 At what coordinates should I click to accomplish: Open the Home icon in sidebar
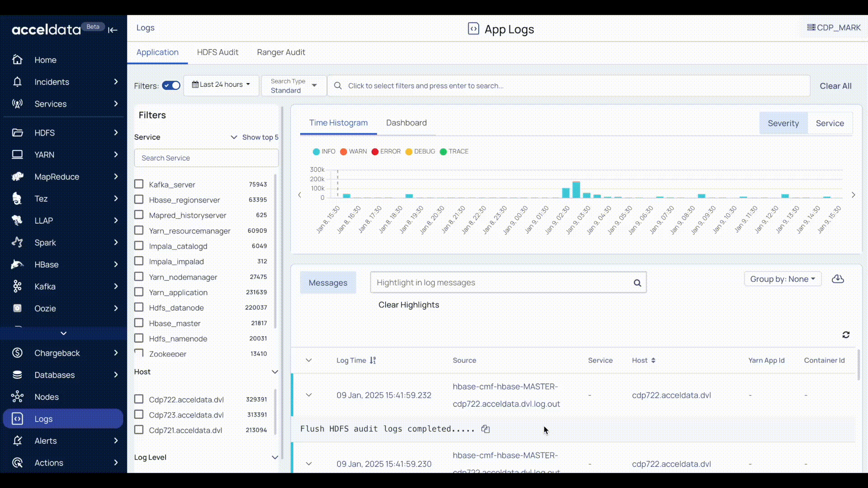[x=17, y=60]
